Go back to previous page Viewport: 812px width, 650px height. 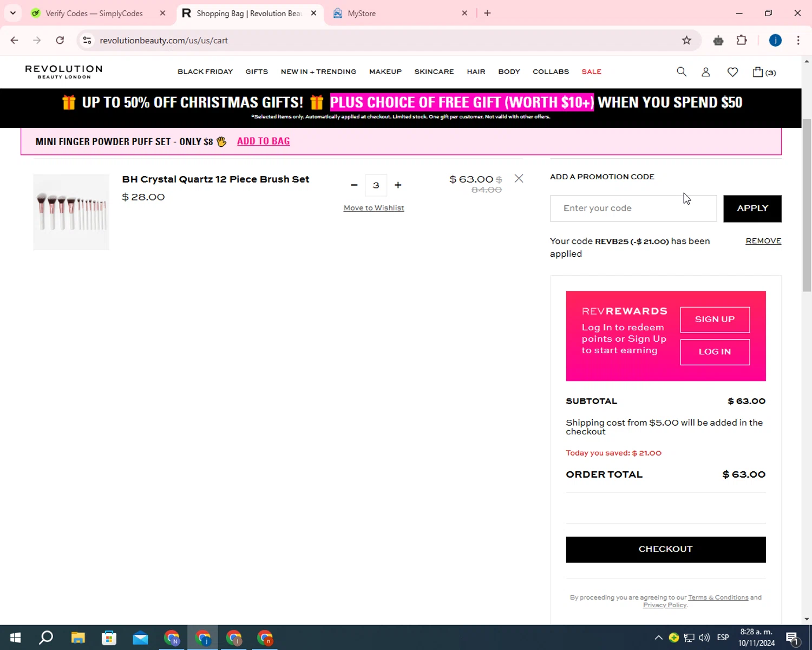click(x=15, y=40)
